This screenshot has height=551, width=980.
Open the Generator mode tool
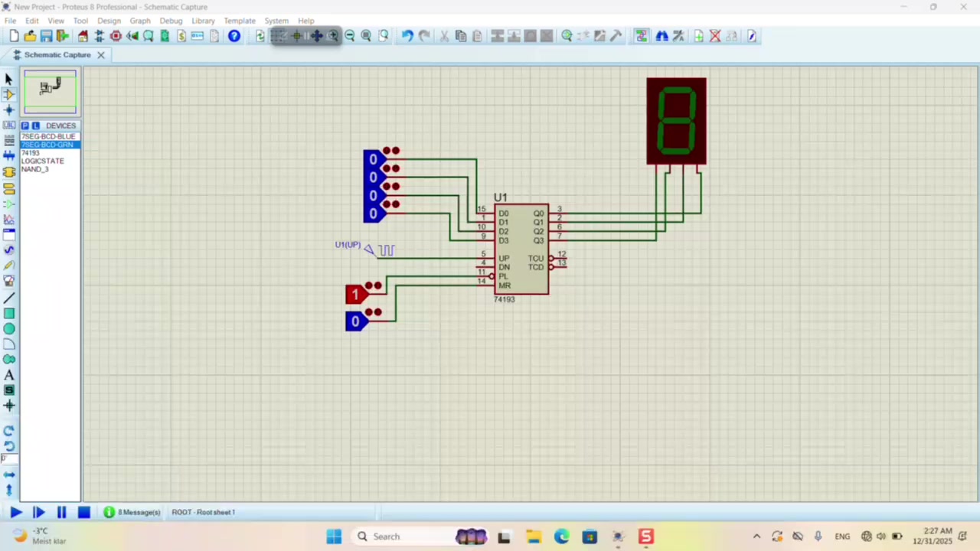coord(9,250)
